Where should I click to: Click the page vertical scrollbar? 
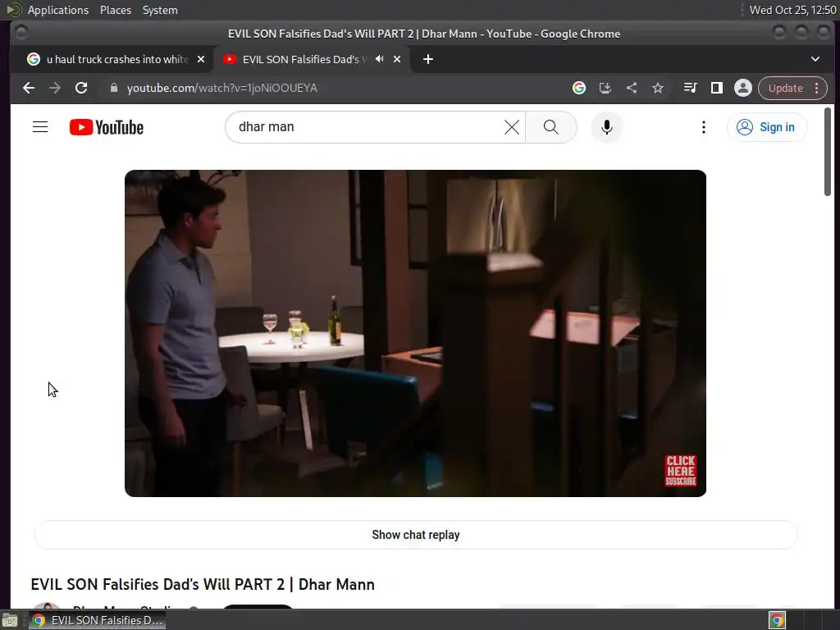[827, 152]
